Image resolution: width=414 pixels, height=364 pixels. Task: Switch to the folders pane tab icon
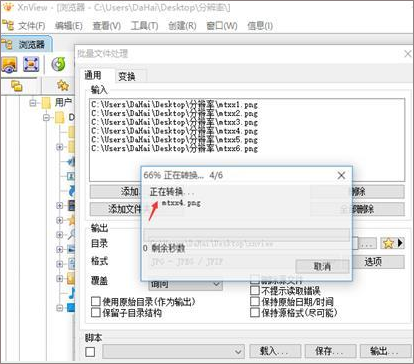click(16, 86)
